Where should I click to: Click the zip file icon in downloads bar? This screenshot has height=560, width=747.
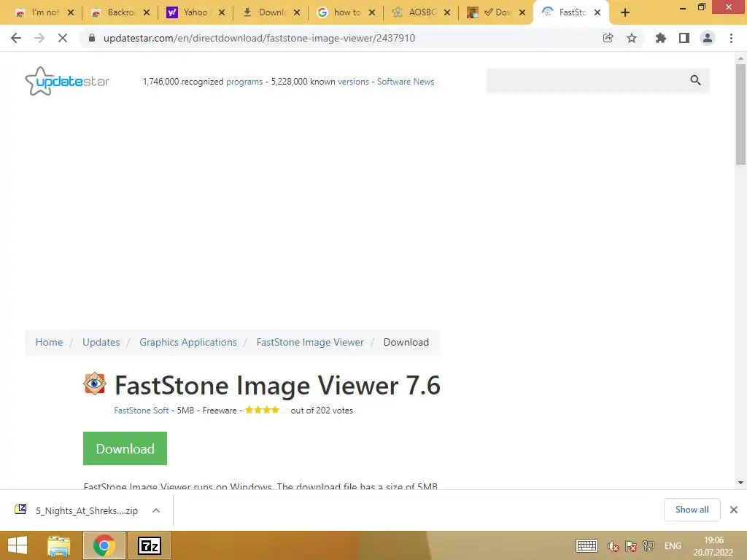pos(20,510)
